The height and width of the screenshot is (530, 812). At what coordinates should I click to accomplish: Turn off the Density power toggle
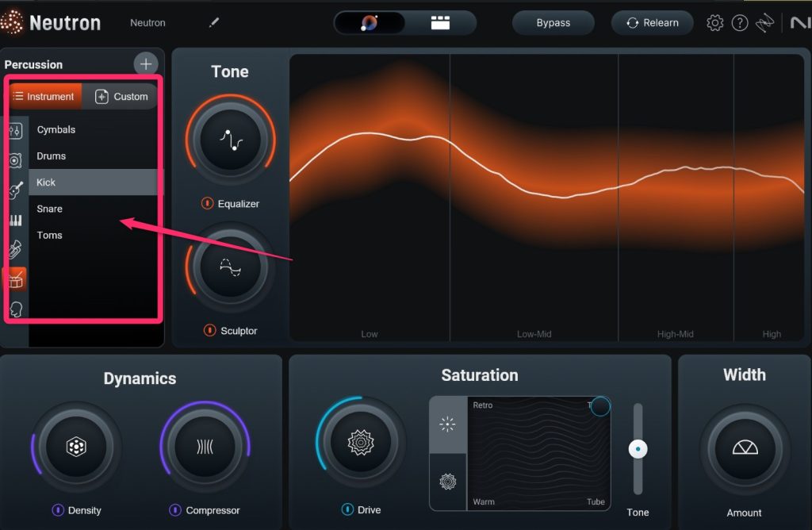58,510
